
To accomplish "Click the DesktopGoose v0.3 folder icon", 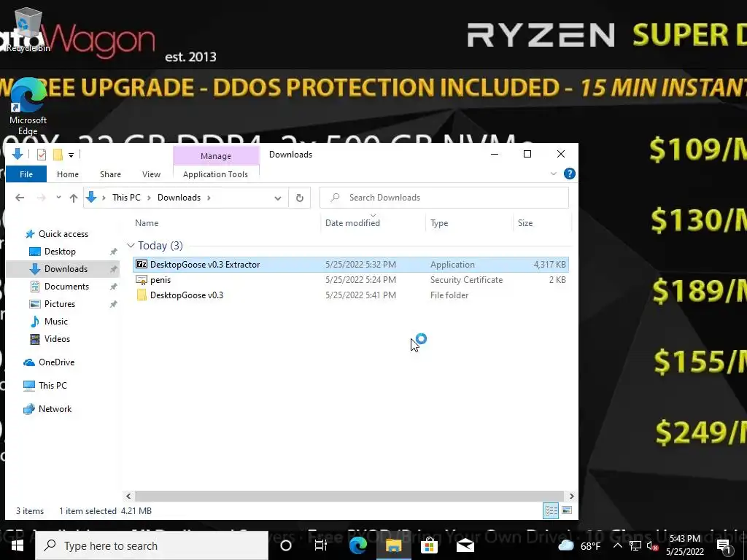I will coord(142,295).
